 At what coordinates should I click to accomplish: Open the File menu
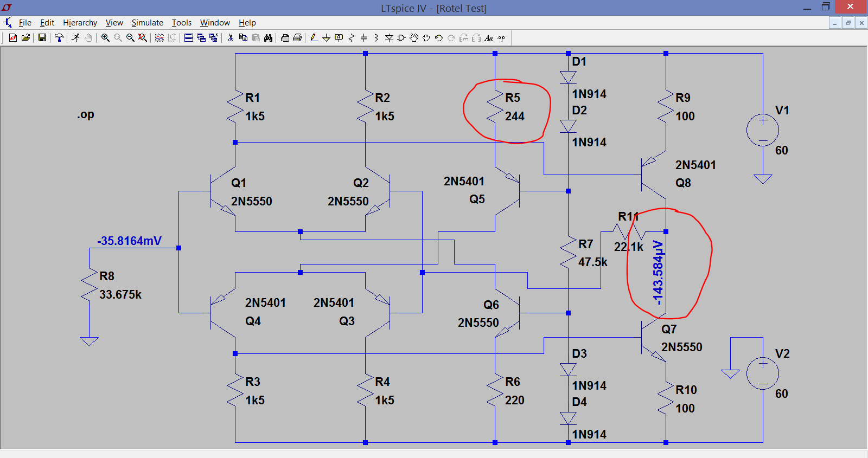[25, 23]
